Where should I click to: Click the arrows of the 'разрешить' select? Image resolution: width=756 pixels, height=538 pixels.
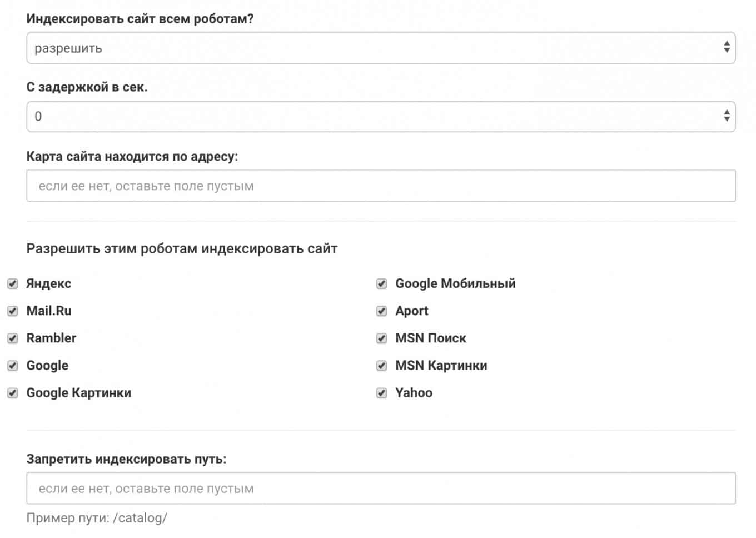point(726,47)
